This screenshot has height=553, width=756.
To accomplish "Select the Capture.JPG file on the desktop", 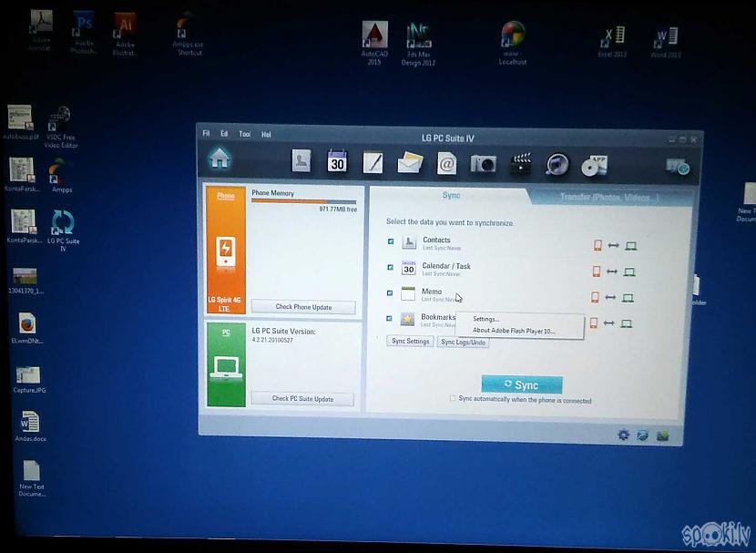I will tap(29, 380).
